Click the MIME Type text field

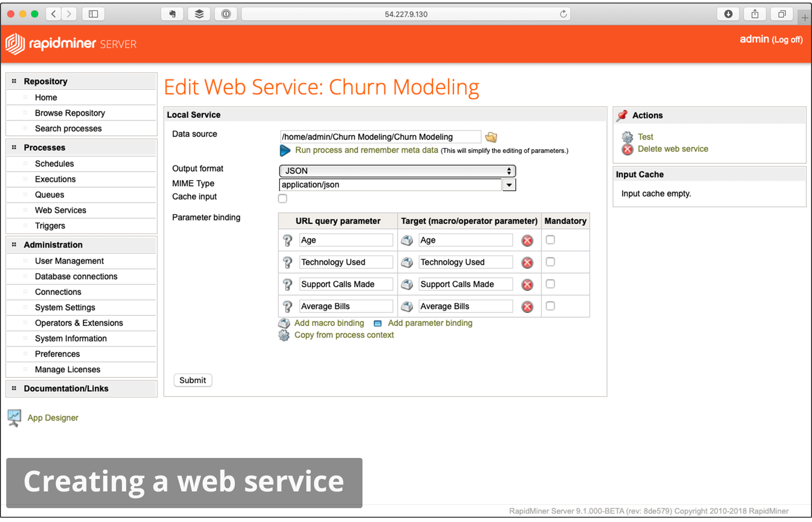tap(390, 185)
